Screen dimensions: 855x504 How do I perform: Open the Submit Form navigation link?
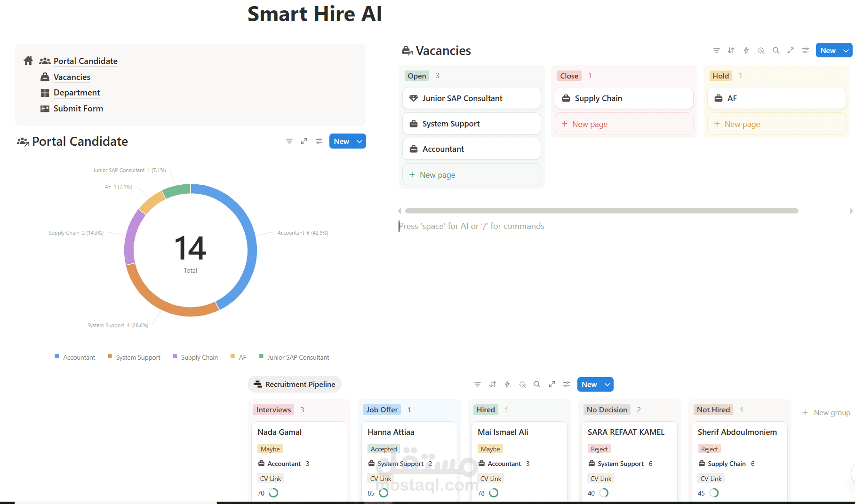78,109
